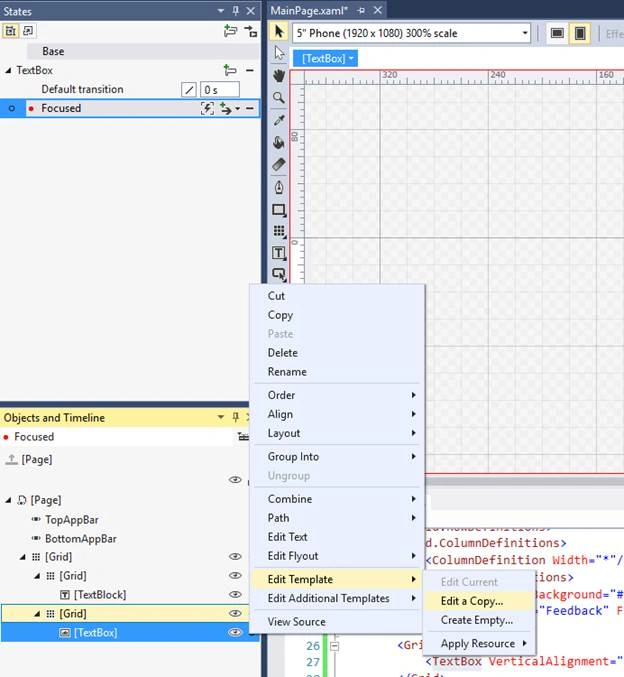Collapse the [Page] tree node

point(8,500)
